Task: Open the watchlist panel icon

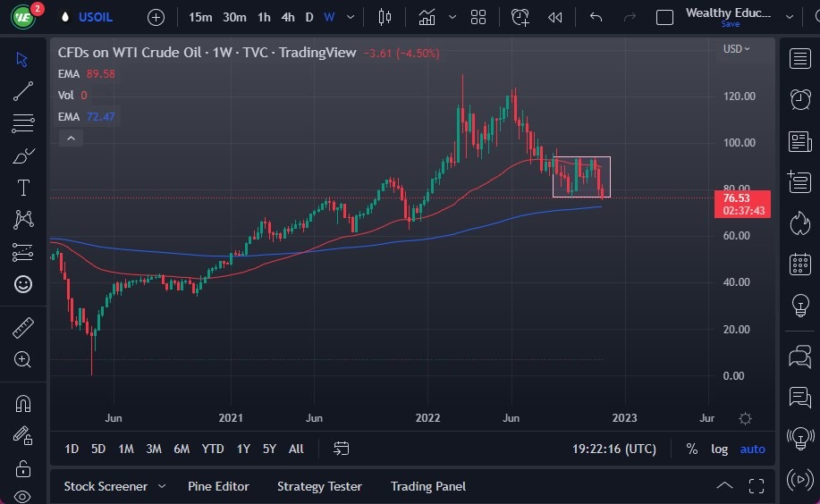Action: coord(799,59)
